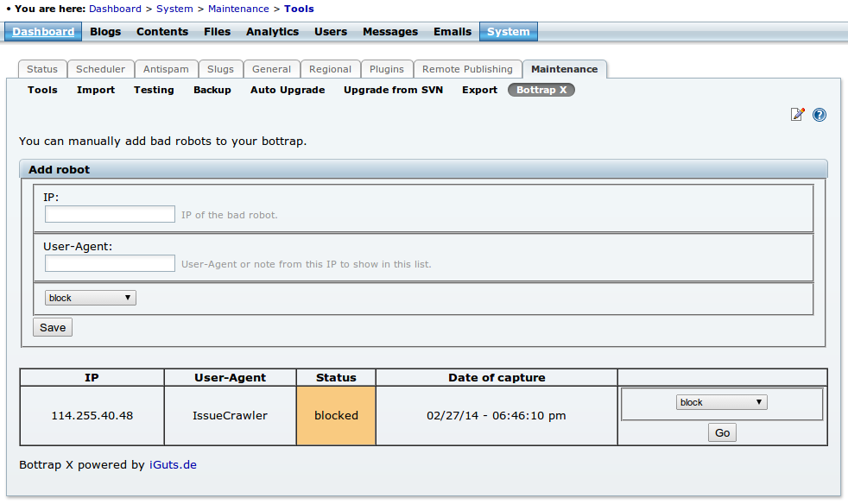Open the Emails menu
This screenshot has width=848, height=504.
click(452, 32)
